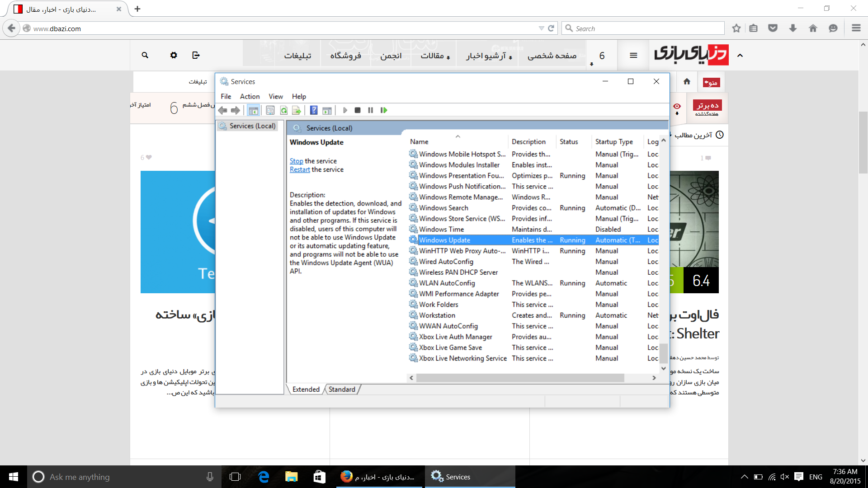Select the Windows Search service row

[443, 208]
